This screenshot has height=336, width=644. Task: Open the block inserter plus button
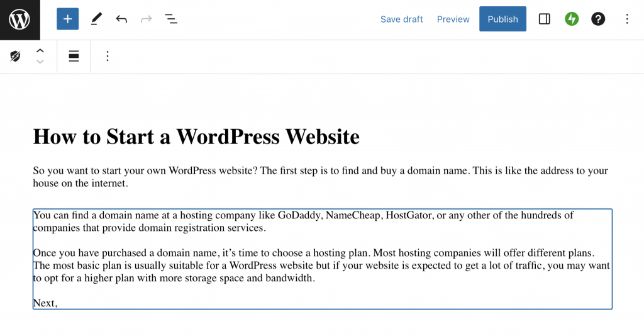tap(67, 20)
